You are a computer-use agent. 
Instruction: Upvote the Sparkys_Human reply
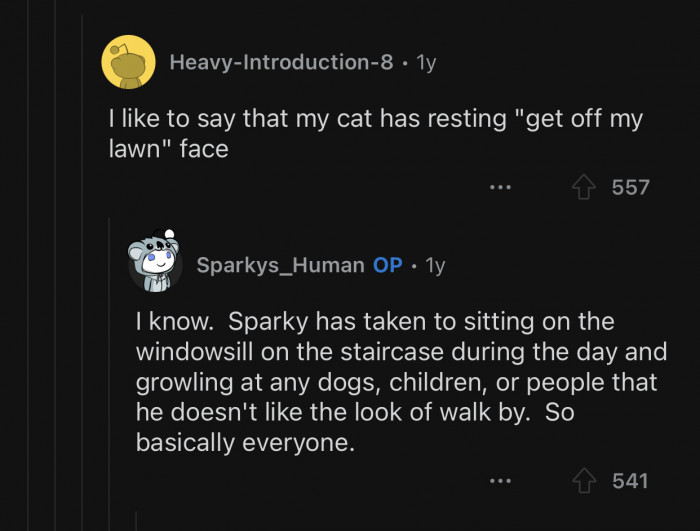[x=586, y=481]
